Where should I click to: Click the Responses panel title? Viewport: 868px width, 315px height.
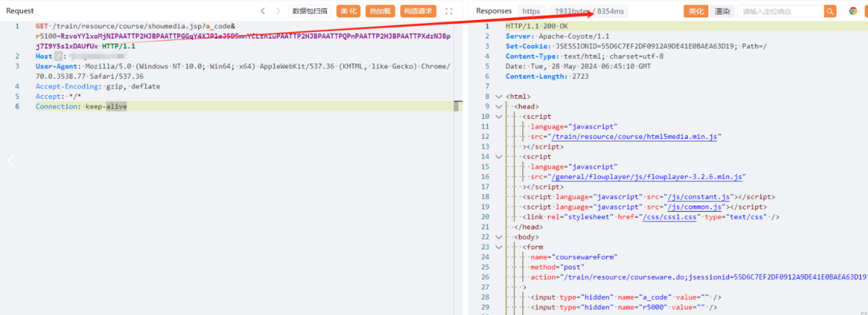pyautogui.click(x=494, y=11)
